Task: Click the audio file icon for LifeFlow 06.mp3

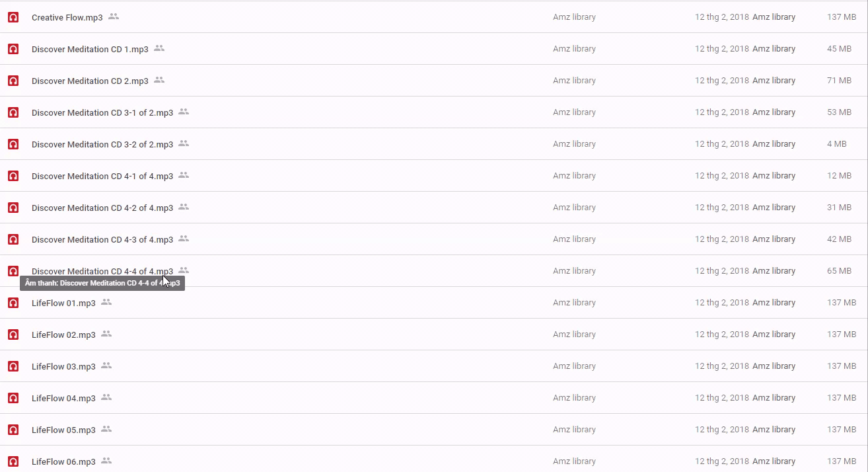Action: point(13,461)
